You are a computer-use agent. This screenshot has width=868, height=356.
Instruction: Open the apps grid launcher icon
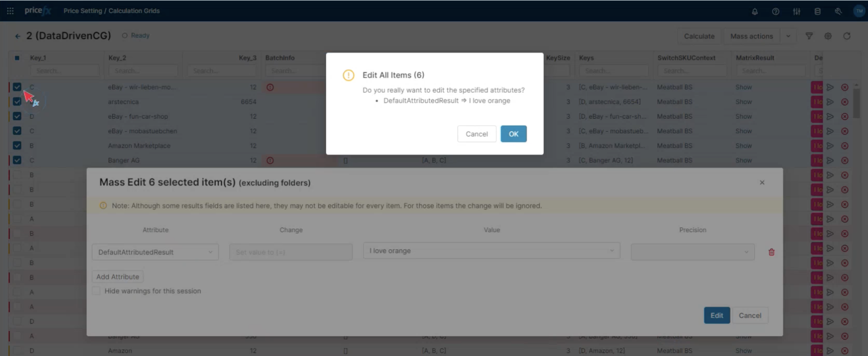click(10, 11)
